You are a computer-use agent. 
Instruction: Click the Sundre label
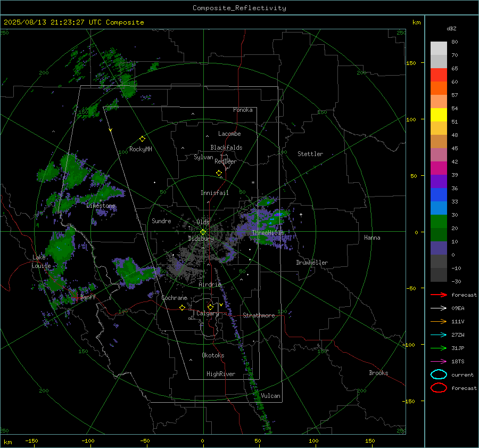click(x=161, y=221)
